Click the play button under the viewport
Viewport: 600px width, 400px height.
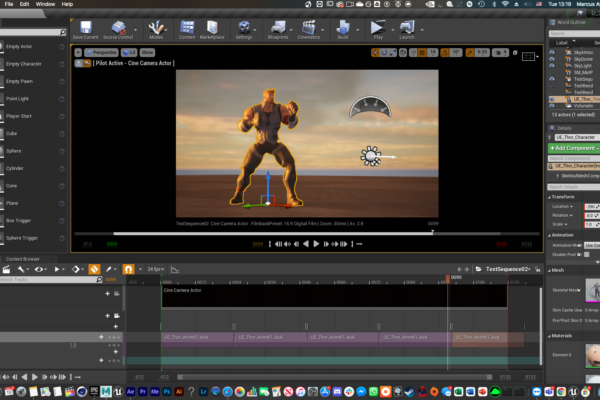tap(316, 244)
